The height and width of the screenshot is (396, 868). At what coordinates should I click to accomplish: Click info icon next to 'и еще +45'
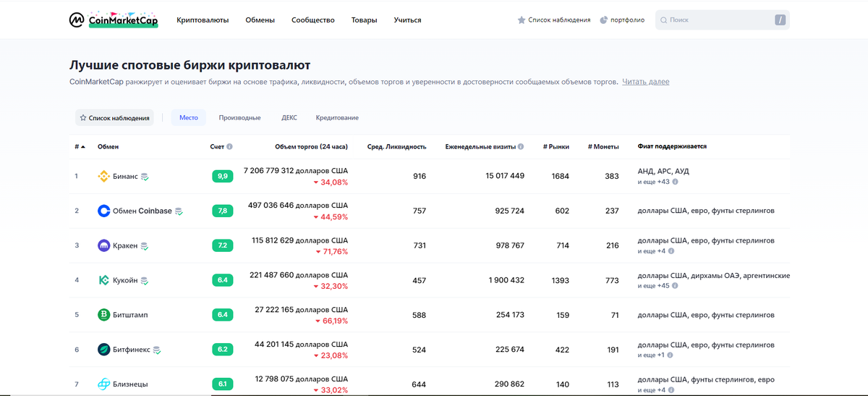[675, 286]
